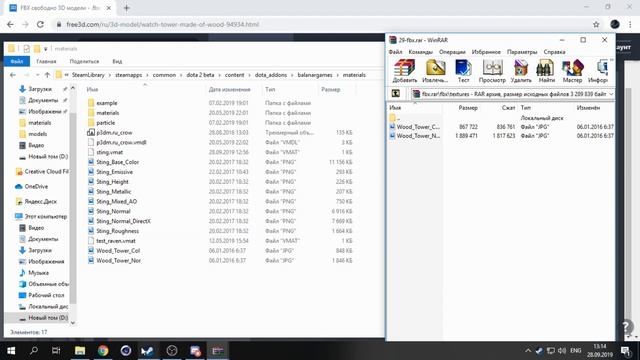Select Sting_Roughness image file
The width and height of the screenshot is (640, 360).
(x=118, y=231)
